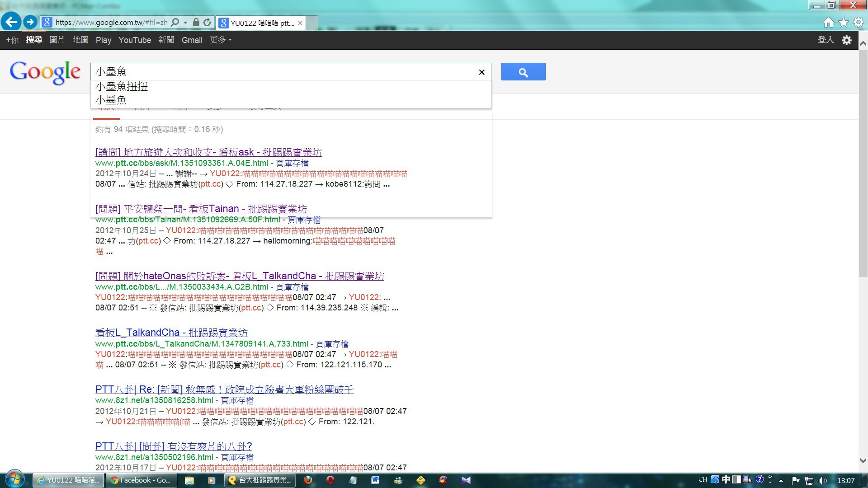This screenshot has height=488, width=868.
Task: Click the Windows Start orb
Action: click(x=14, y=479)
